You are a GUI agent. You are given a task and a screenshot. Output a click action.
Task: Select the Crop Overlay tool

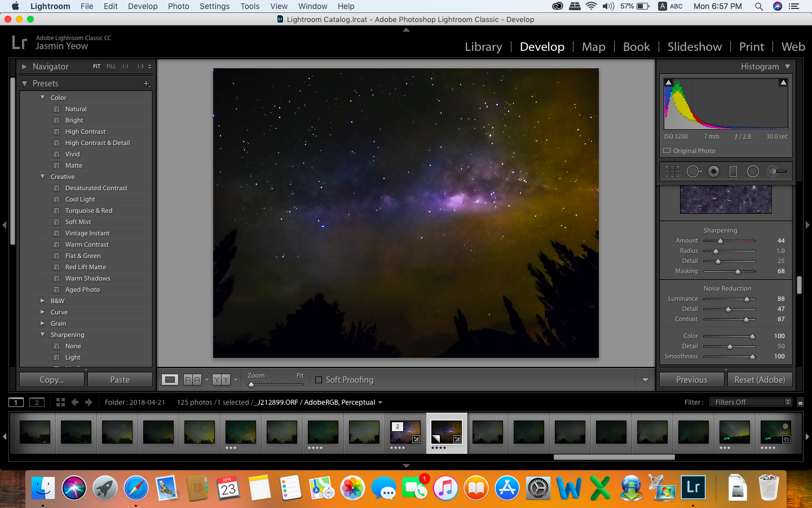[672, 172]
